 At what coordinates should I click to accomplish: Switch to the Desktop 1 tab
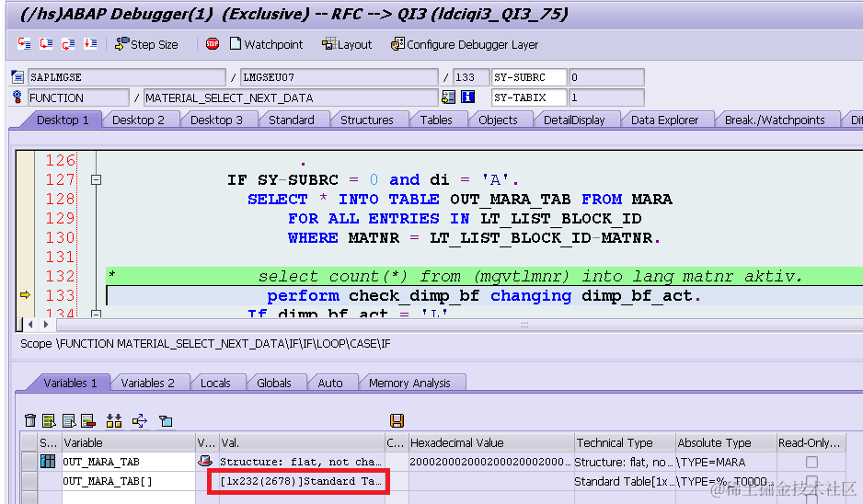pyautogui.click(x=63, y=120)
